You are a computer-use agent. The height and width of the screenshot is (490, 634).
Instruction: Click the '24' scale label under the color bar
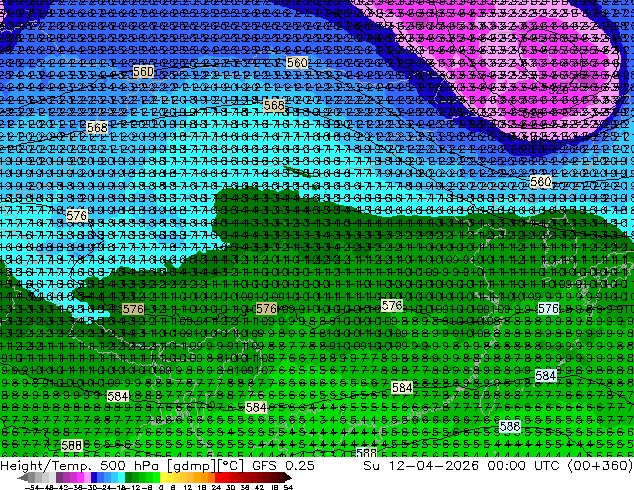pyautogui.click(x=216, y=487)
